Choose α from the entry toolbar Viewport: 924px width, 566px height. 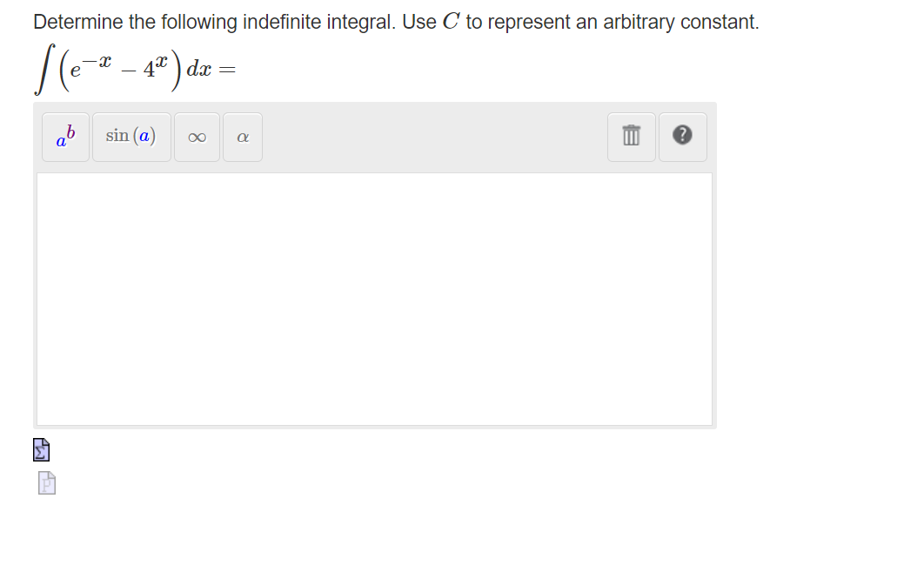click(x=243, y=137)
